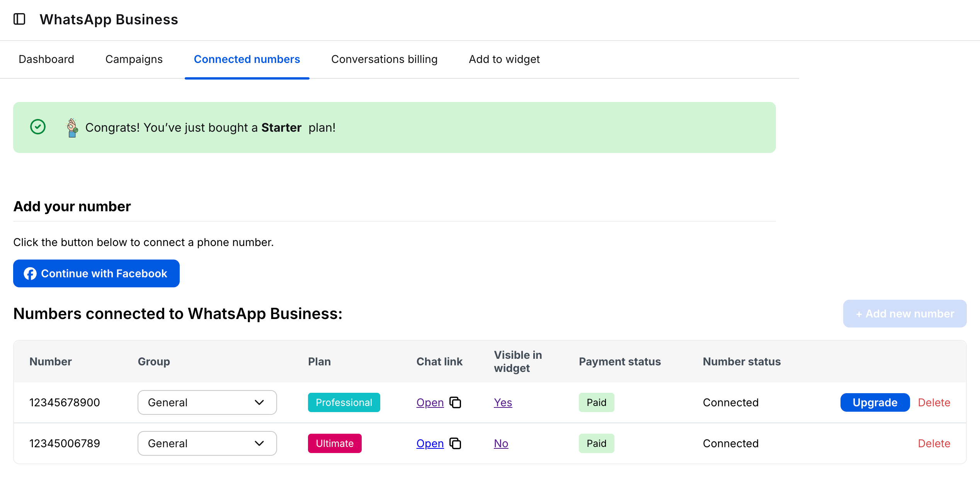Delete the number 12345006789
The width and height of the screenshot is (980, 482).
[x=934, y=443]
